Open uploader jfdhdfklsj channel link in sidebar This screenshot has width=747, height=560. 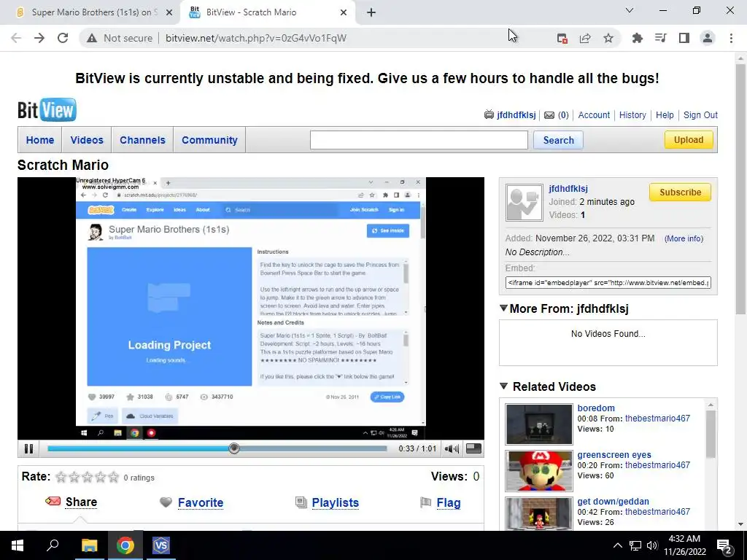(x=568, y=189)
